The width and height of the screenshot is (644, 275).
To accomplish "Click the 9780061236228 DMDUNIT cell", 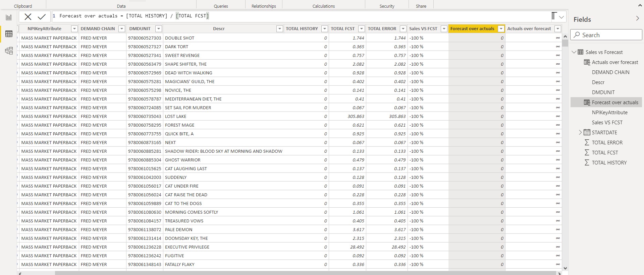I will [145, 247].
